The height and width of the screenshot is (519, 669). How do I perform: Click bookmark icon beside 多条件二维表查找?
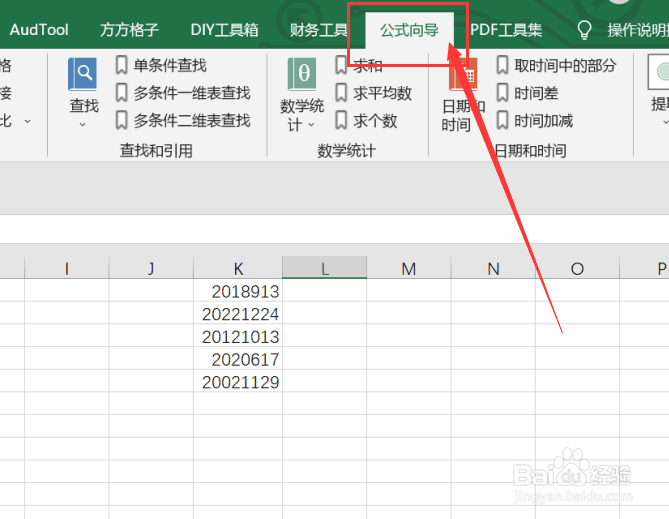(122, 121)
